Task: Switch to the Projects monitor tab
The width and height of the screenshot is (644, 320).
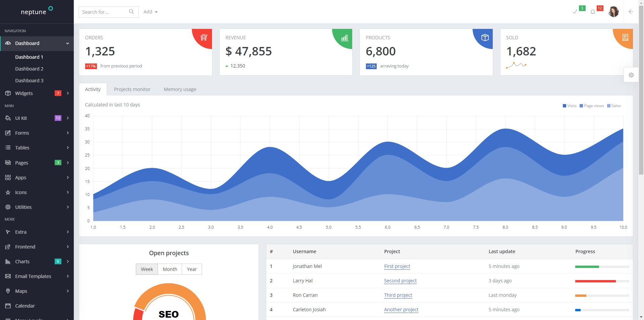Action: (x=132, y=89)
